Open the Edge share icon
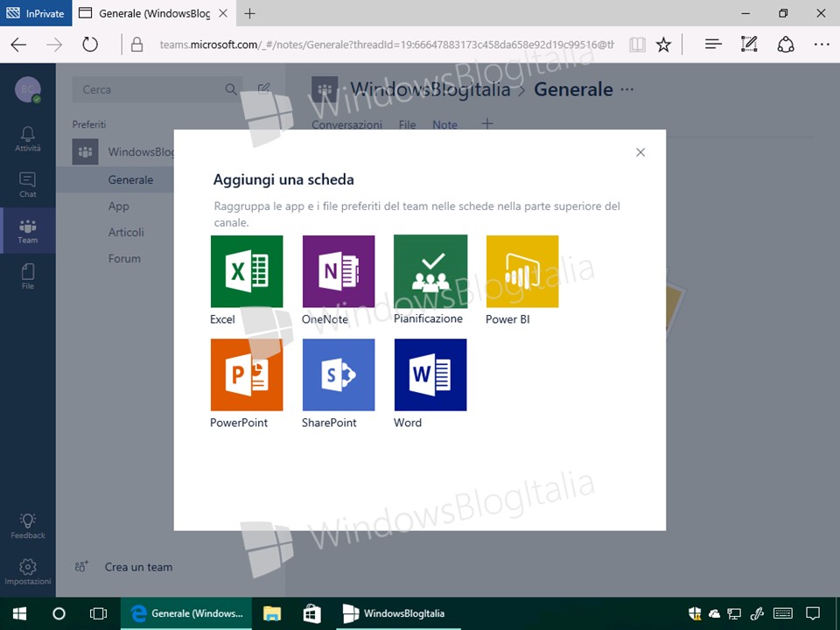Viewport: 840px width, 630px height. (786, 45)
